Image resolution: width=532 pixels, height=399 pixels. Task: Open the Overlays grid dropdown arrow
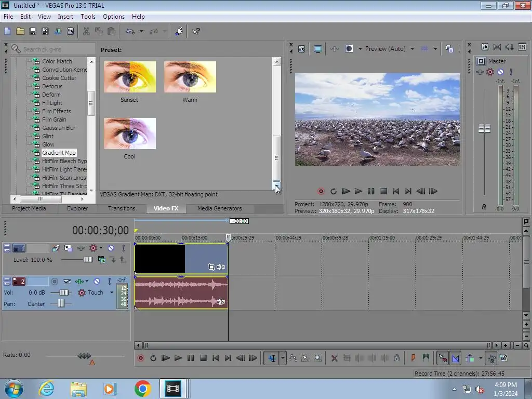point(435,49)
